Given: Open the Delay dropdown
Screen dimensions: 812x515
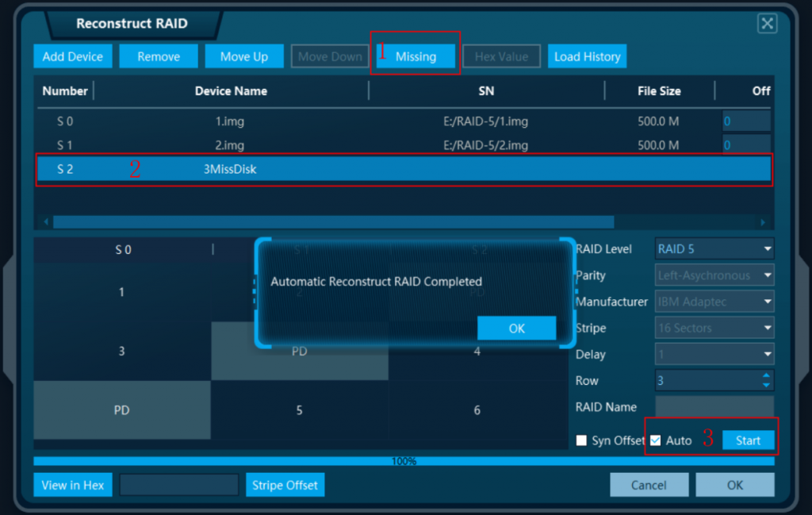Looking at the screenshot, I should (x=713, y=354).
